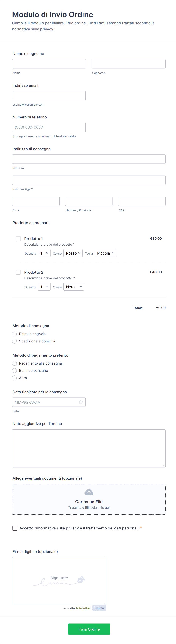
Task: Open the Rosso color dropdown
Action: [73, 253]
